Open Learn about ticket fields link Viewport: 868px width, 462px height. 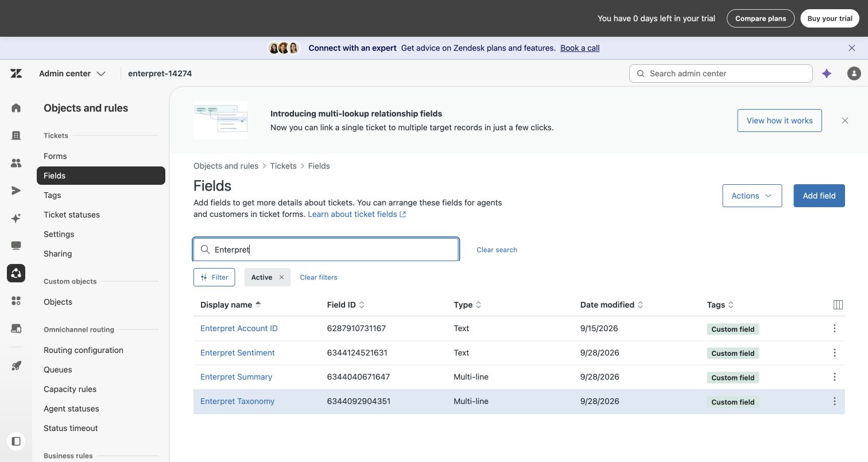pos(357,214)
